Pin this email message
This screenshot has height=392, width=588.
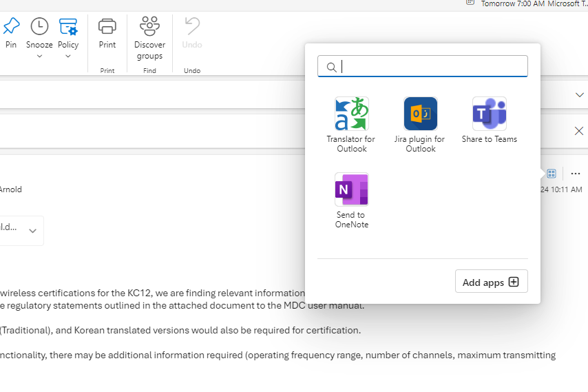[11, 33]
